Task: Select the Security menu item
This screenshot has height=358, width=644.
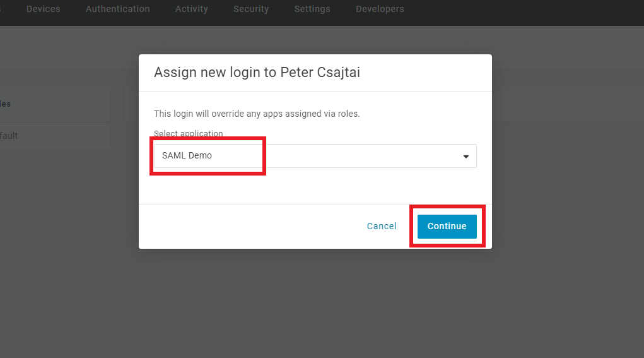Action: click(251, 9)
